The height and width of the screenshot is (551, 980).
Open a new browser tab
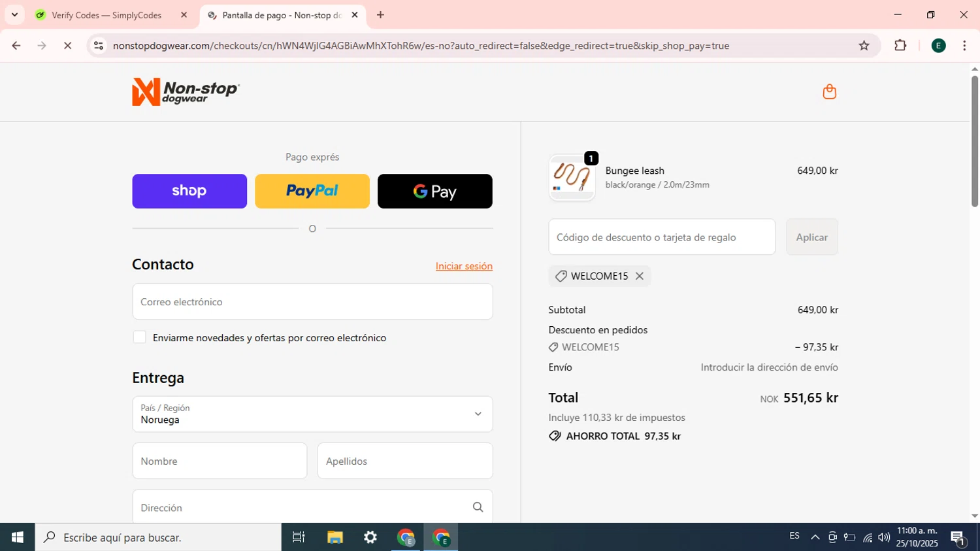coord(380,14)
